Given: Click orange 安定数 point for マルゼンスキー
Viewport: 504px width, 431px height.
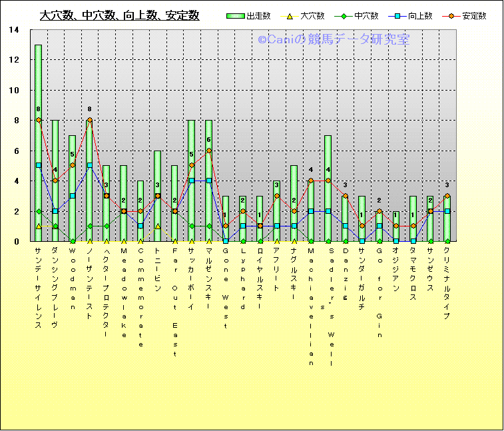Looking at the screenshot, I should (208, 151).
